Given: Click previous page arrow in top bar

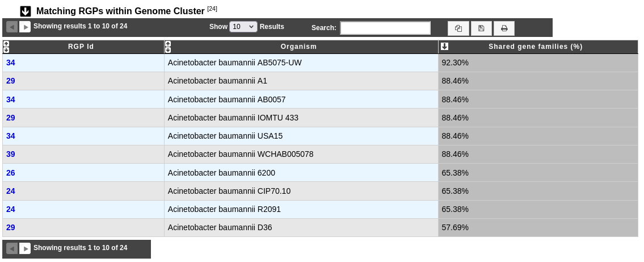Looking at the screenshot, I should tap(12, 27).
